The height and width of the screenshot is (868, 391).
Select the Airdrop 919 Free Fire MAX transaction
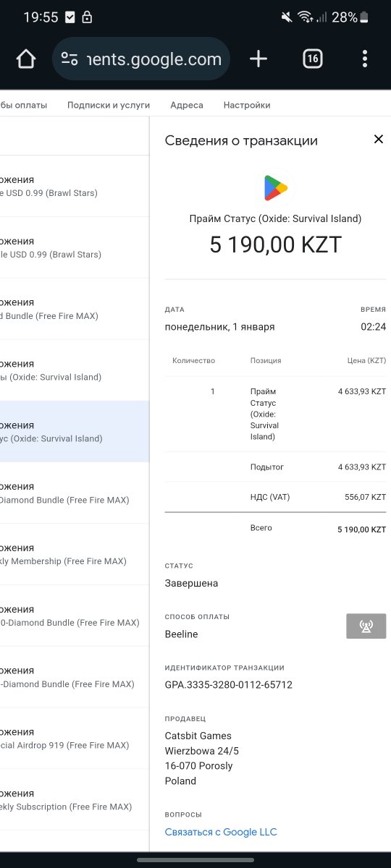[75, 738]
